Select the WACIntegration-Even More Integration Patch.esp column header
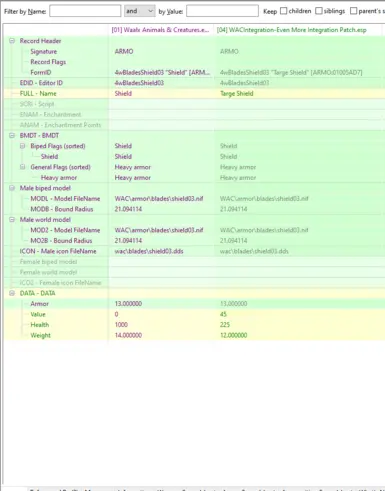The image size is (385, 491). 291,30
